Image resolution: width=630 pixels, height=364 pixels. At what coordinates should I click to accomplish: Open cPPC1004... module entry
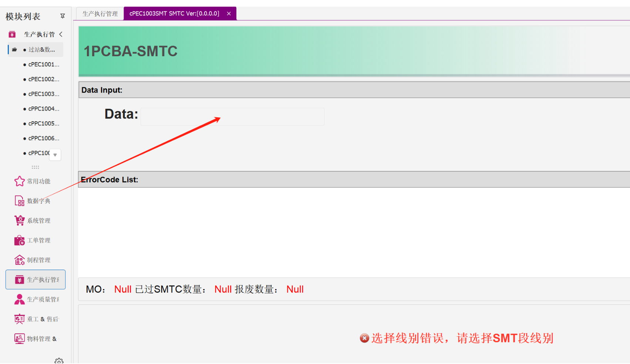tap(44, 109)
